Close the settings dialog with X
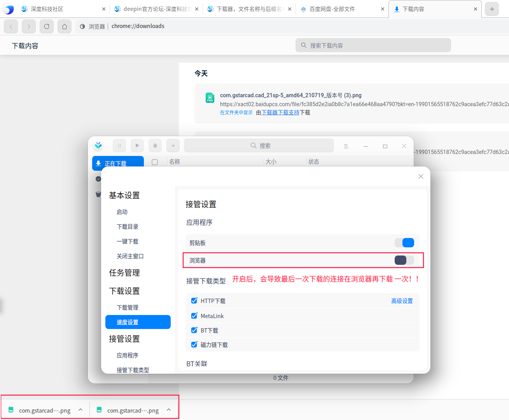The width and height of the screenshot is (509, 420). (x=421, y=176)
